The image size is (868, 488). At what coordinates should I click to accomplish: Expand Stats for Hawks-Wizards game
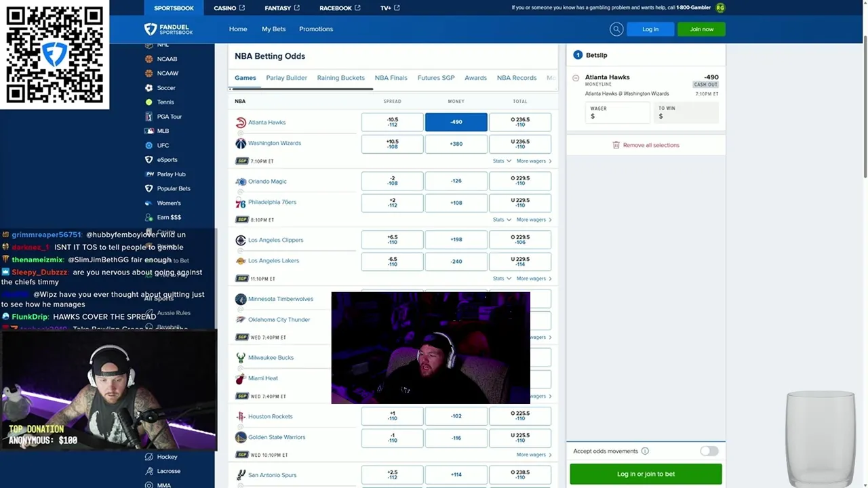click(x=502, y=161)
